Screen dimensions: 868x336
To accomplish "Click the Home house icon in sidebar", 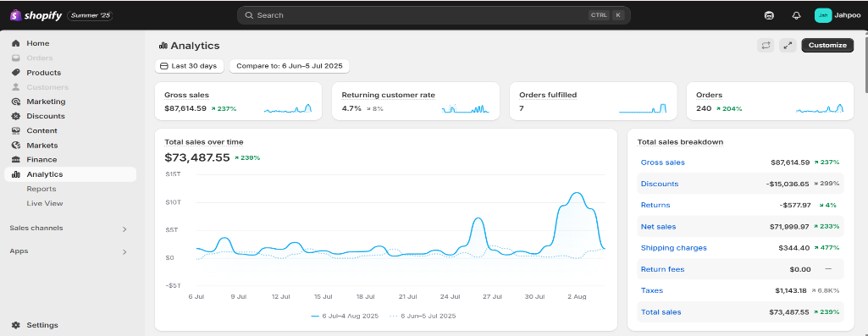I will click(x=15, y=43).
